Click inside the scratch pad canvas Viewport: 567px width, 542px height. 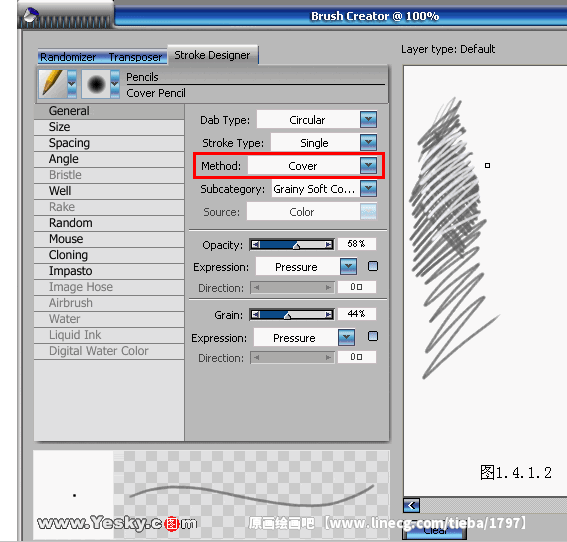tap(485, 281)
